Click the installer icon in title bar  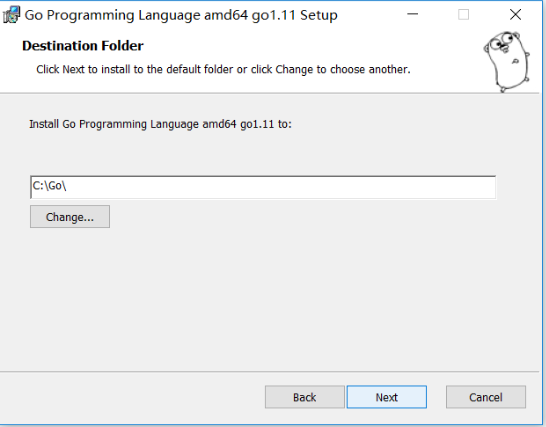tap(11, 15)
